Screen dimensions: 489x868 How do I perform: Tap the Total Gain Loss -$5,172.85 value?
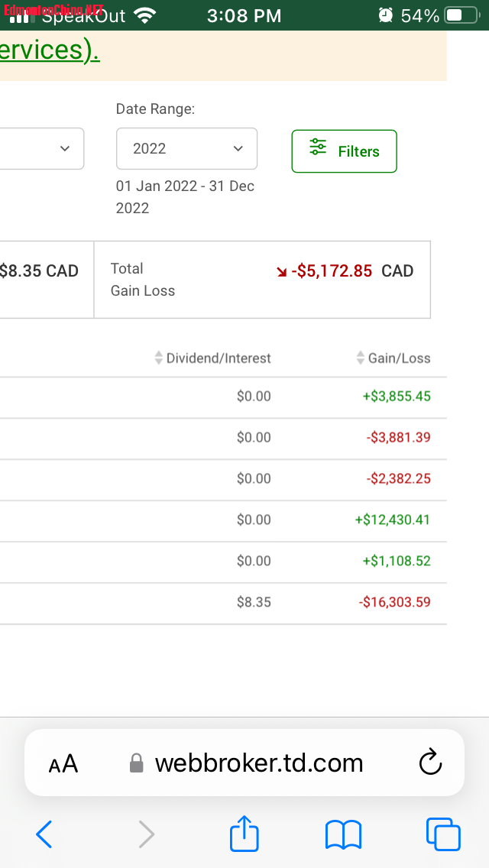pos(332,271)
